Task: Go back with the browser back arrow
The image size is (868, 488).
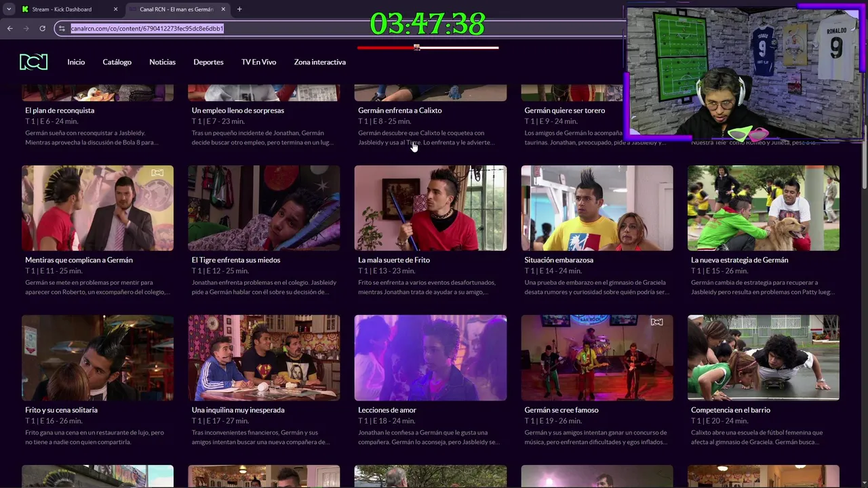Action: 9,28
